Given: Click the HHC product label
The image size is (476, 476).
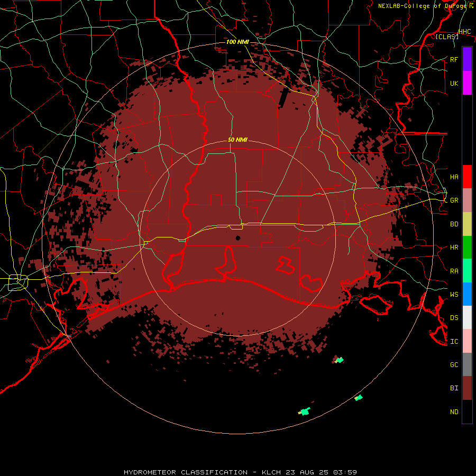Looking at the screenshot, I should 465,32.
